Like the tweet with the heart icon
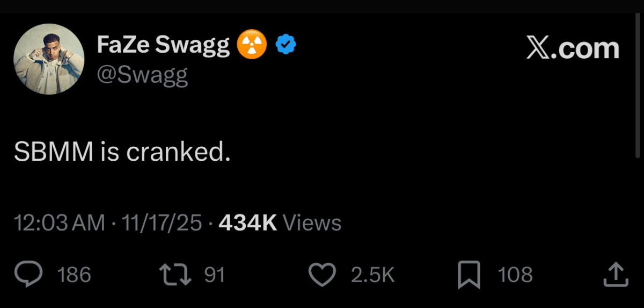The image size is (644, 308). [x=322, y=275]
